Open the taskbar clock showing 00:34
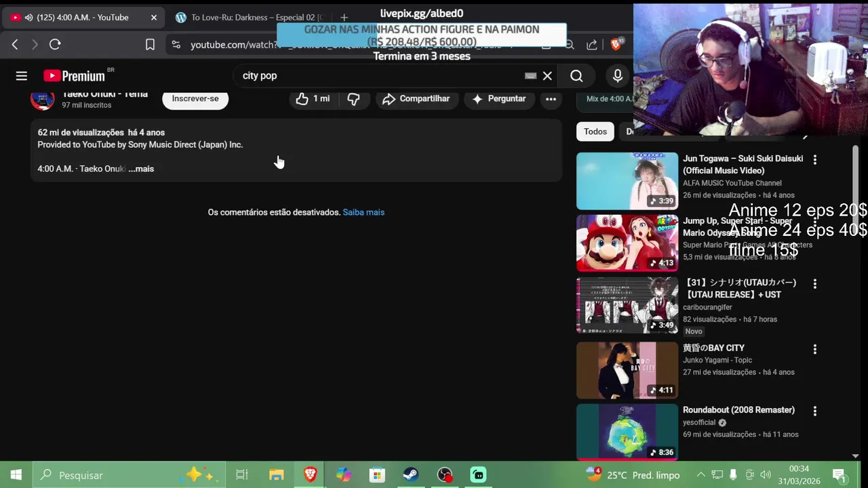 (799, 475)
